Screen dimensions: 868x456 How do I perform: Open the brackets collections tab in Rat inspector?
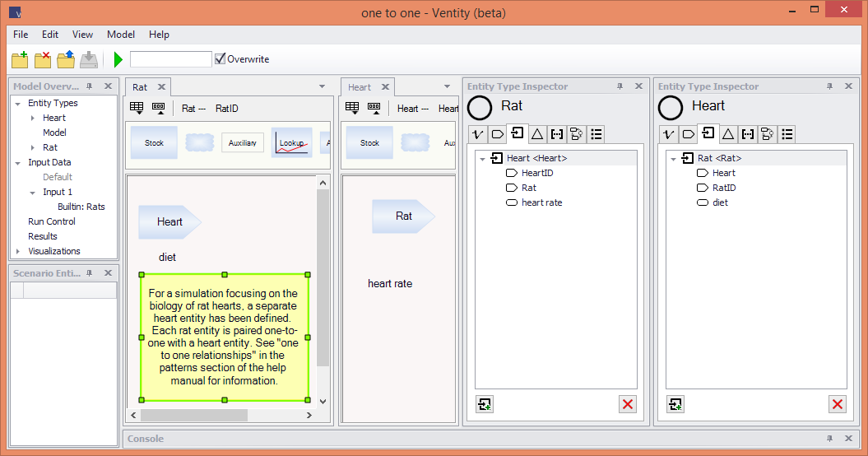point(557,134)
